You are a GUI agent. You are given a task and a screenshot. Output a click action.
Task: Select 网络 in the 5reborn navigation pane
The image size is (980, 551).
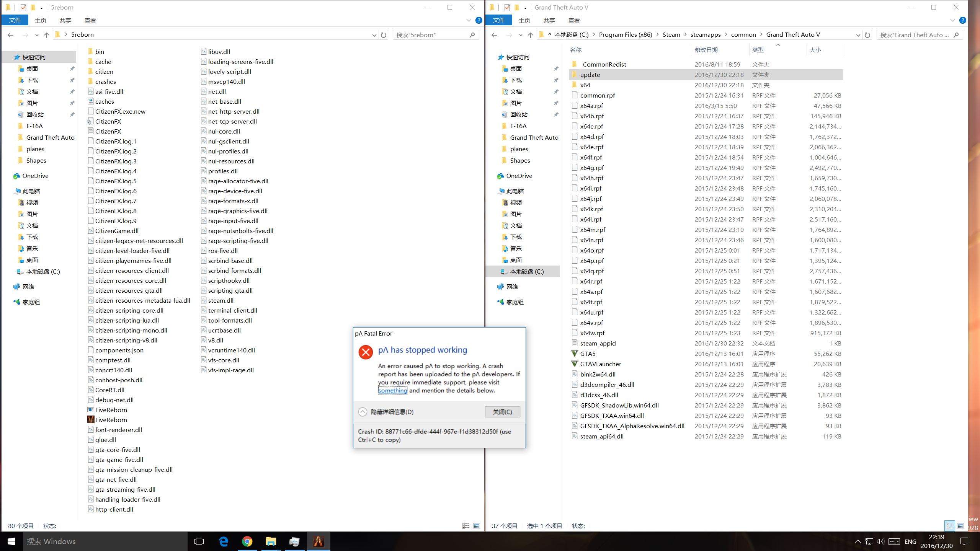click(x=28, y=287)
